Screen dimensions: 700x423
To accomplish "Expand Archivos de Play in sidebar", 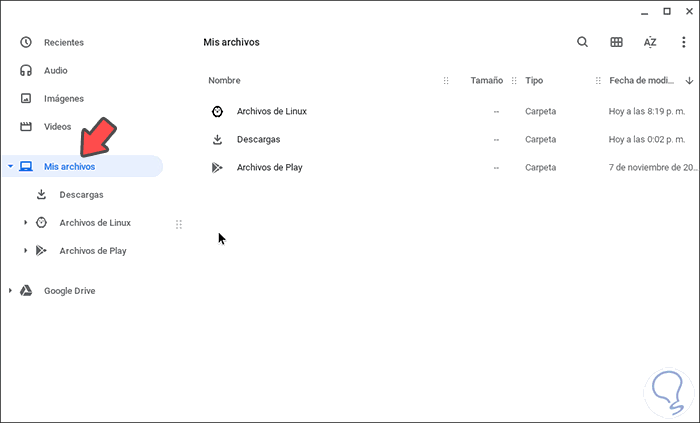I will click(x=26, y=251).
